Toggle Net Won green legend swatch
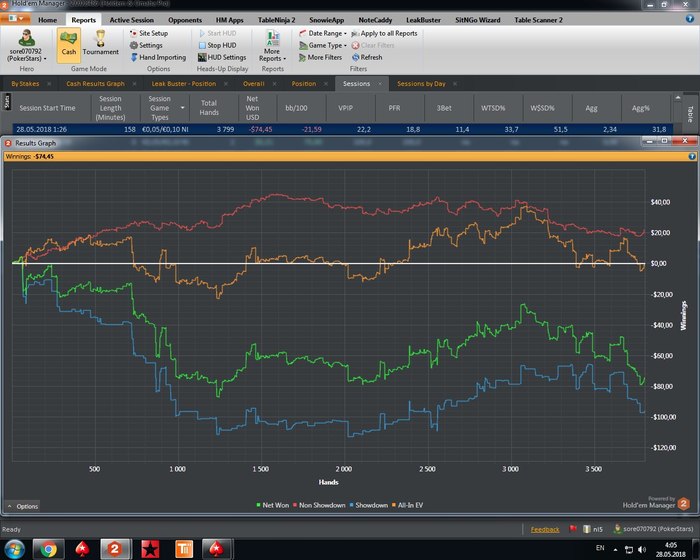This screenshot has height=560, width=700. pyautogui.click(x=258, y=505)
